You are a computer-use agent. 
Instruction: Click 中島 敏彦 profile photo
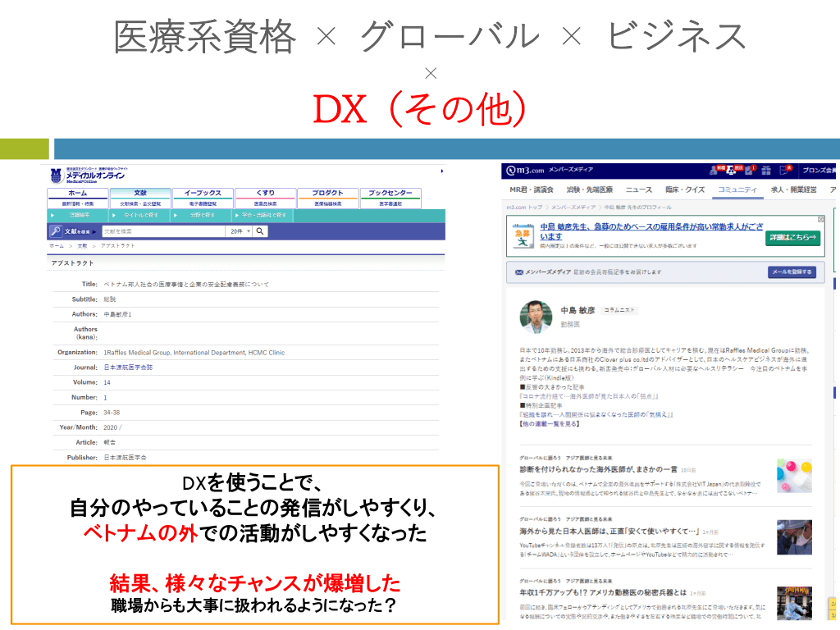click(x=536, y=316)
